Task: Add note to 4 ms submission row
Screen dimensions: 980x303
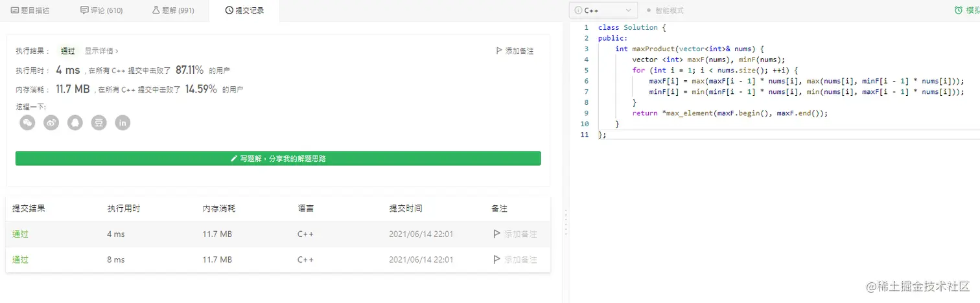Action: pos(515,234)
